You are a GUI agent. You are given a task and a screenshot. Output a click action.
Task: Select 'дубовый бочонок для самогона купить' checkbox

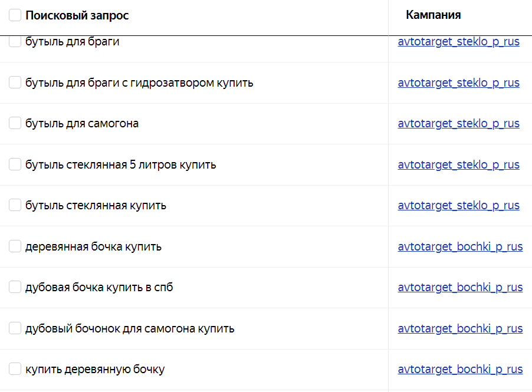(x=15, y=328)
